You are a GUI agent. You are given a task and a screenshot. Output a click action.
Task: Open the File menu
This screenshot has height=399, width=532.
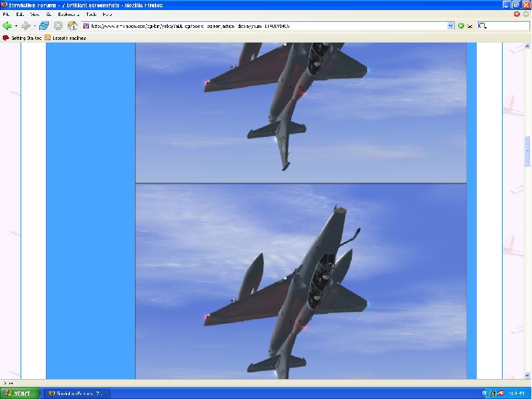(7, 14)
